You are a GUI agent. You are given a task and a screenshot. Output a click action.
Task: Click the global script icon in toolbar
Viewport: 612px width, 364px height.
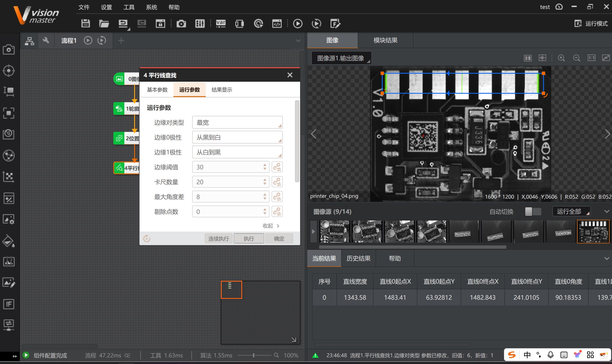click(277, 24)
